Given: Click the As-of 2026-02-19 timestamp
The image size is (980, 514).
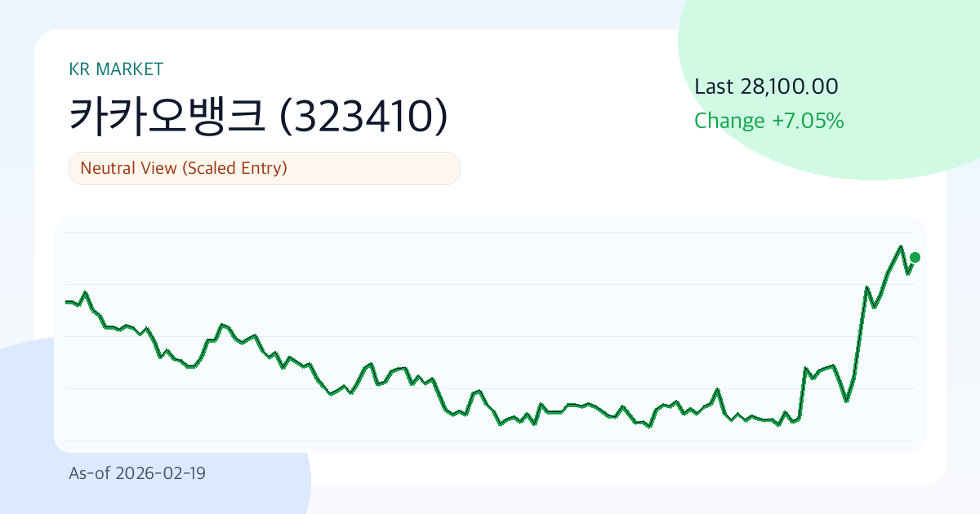Looking at the screenshot, I should 137,473.
